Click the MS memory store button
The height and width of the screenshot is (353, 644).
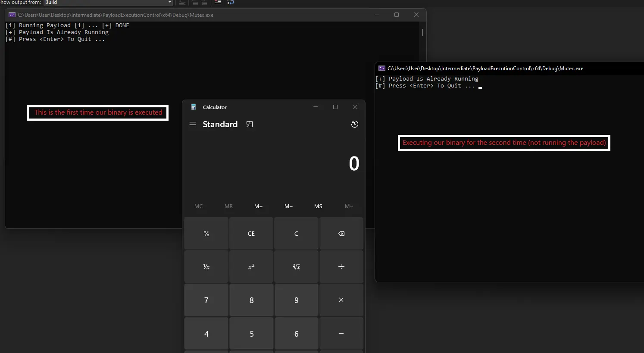(318, 206)
